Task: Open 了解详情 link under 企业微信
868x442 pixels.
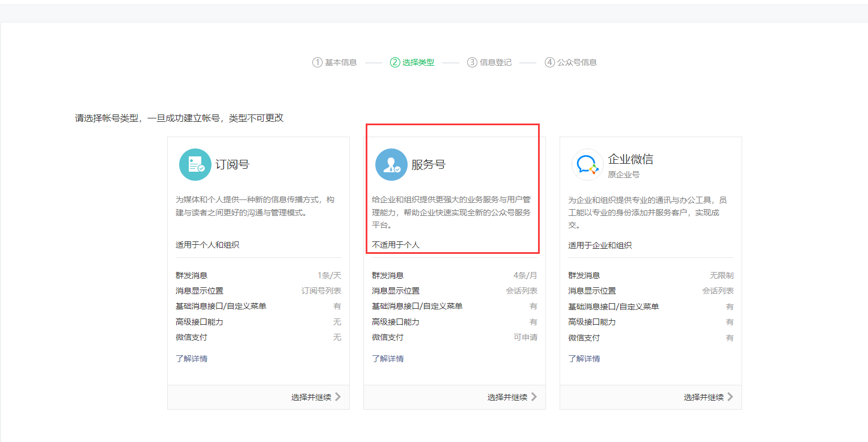Action: point(584,359)
